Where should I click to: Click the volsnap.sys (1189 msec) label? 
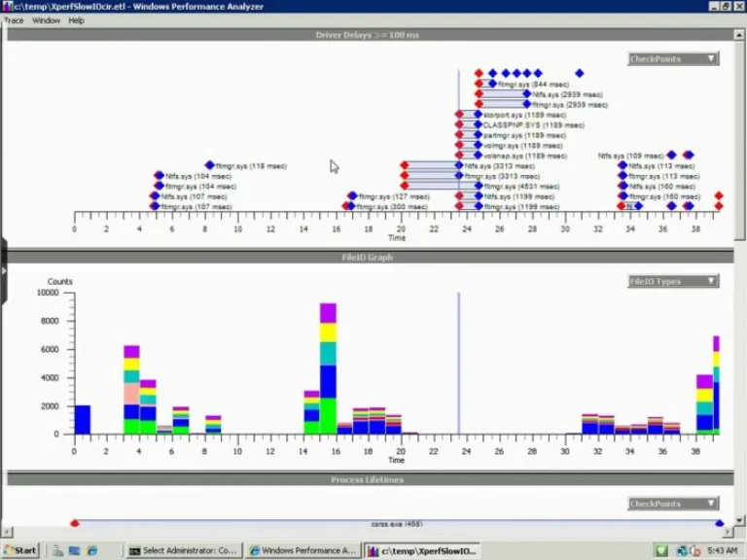tap(524, 156)
